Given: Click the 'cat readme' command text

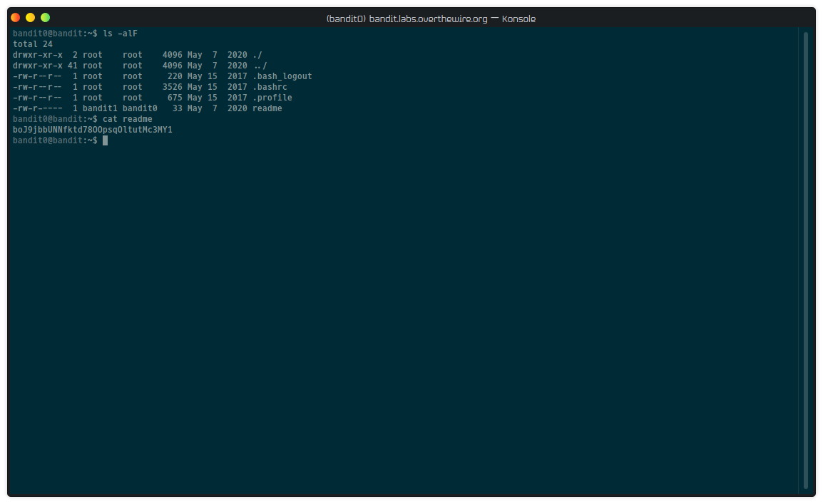Looking at the screenshot, I should [128, 119].
